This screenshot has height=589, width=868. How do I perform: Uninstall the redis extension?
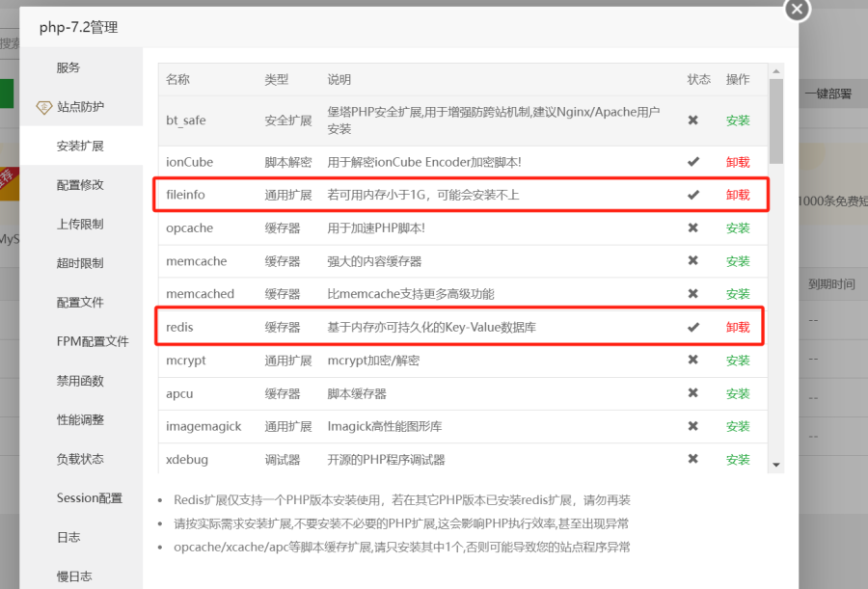click(x=737, y=327)
